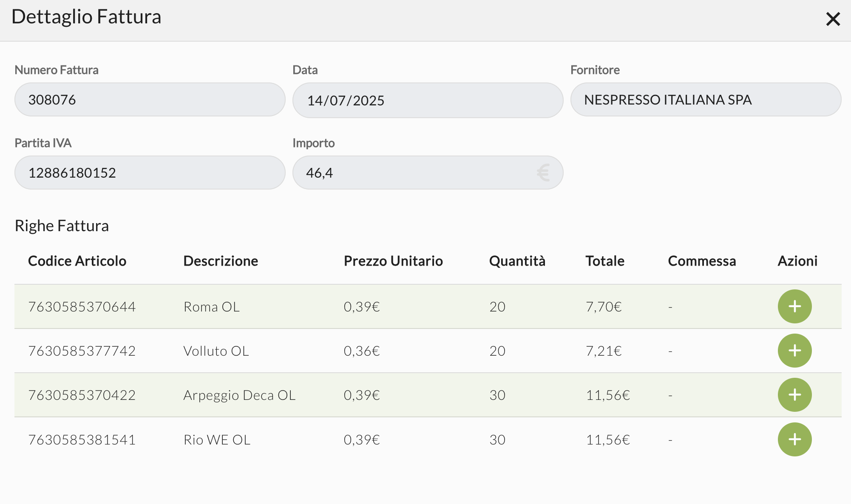Click the Partita IVA input field

150,173
